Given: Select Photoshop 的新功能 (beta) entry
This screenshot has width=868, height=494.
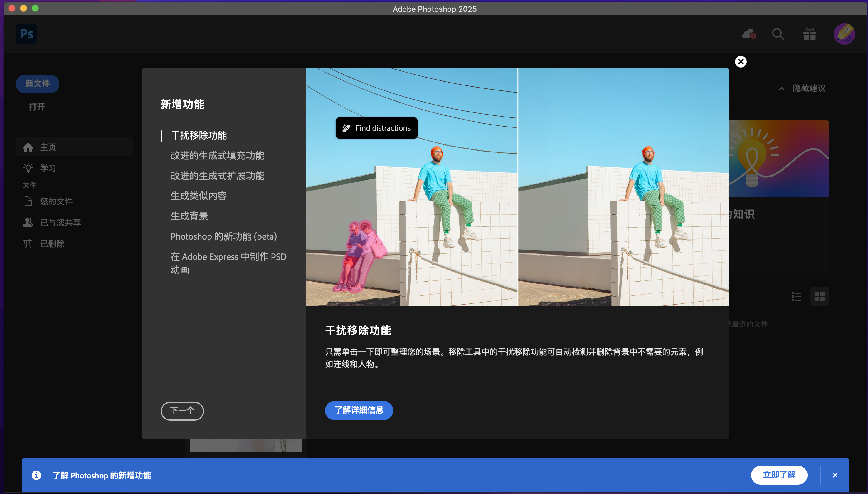Looking at the screenshot, I should (223, 236).
